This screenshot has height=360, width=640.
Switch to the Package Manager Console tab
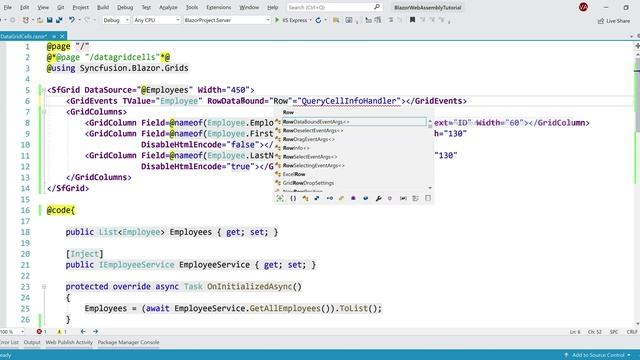128,342
